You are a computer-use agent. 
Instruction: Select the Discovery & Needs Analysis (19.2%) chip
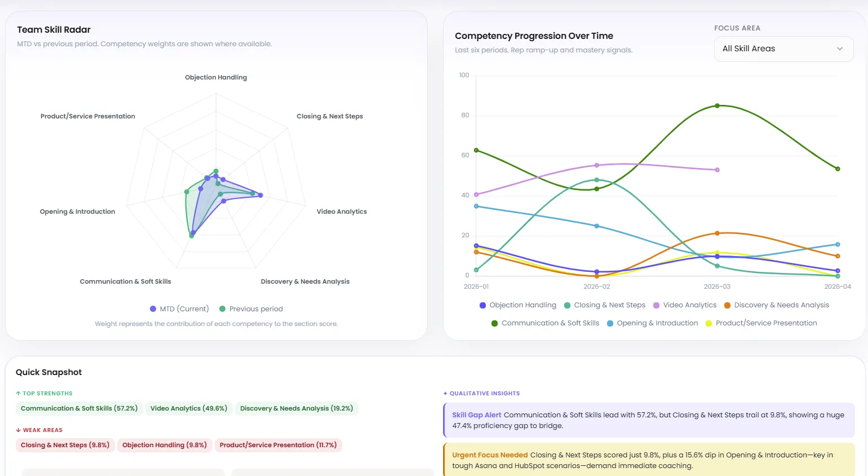297,408
